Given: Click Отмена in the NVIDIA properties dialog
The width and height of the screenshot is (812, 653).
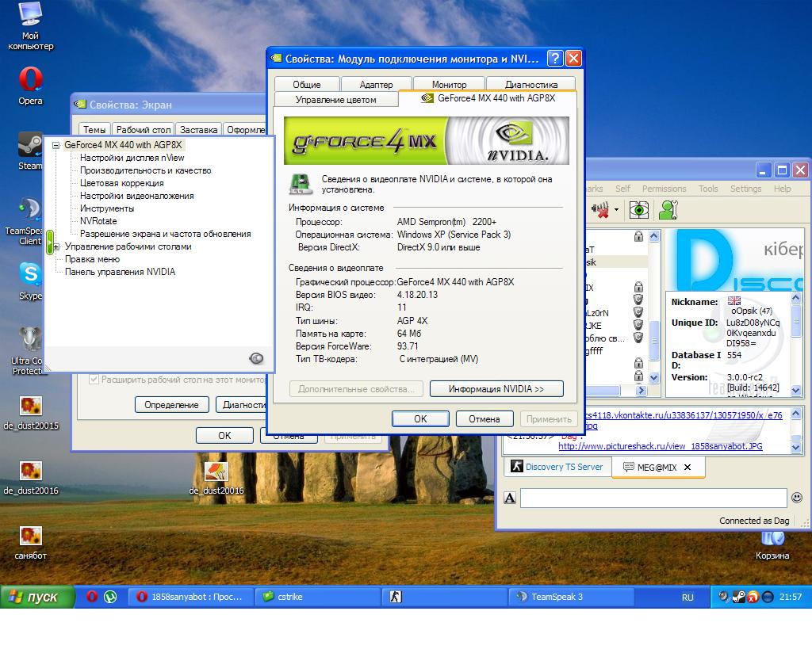Looking at the screenshot, I should click(485, 418).
